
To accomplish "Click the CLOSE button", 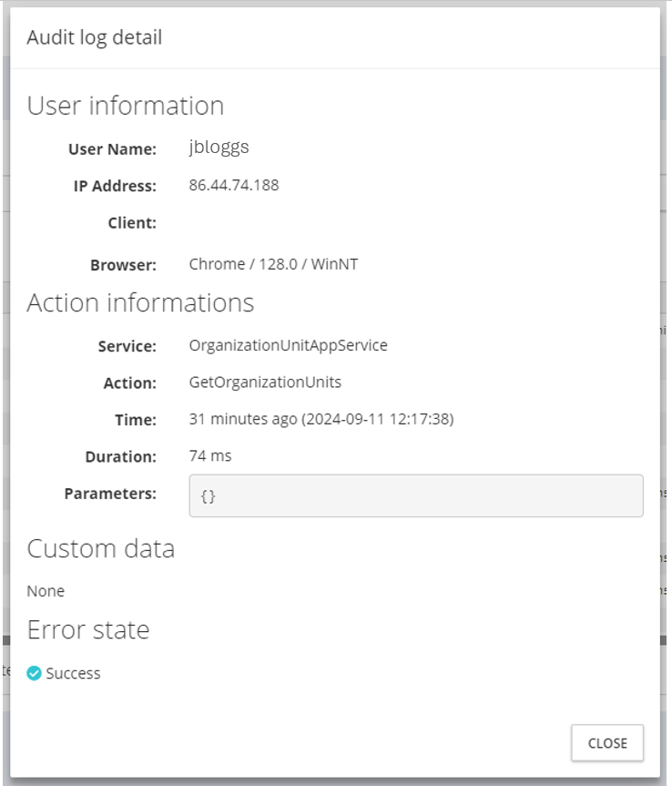I will click(x=606, y=743).
